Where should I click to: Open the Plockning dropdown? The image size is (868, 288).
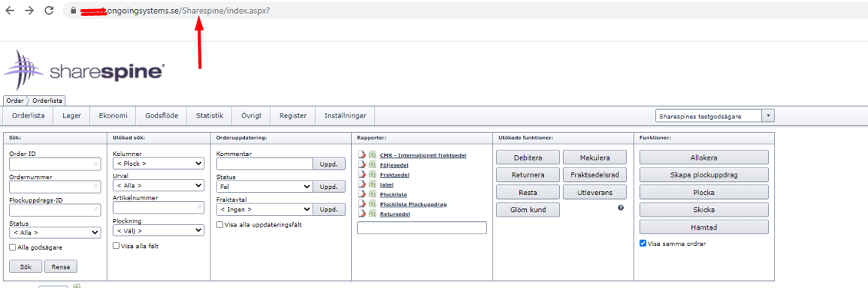point(158,230)
